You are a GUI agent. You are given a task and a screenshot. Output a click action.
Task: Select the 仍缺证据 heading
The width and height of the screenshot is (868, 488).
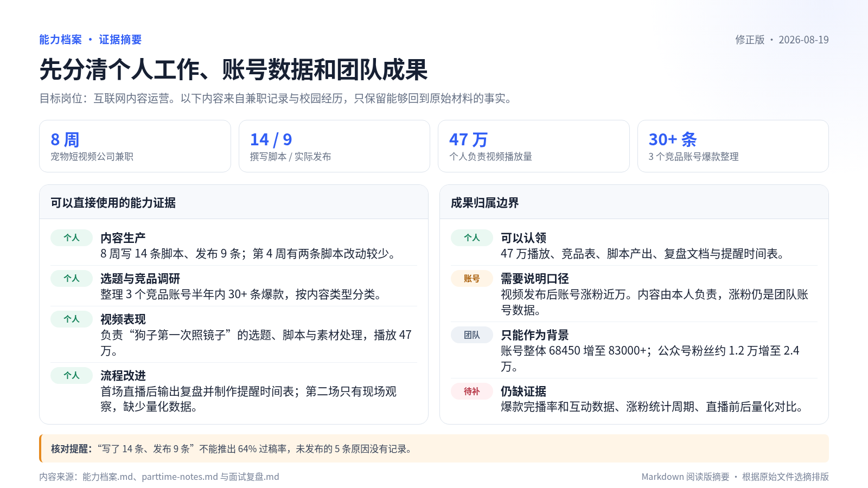coord(524,391)
